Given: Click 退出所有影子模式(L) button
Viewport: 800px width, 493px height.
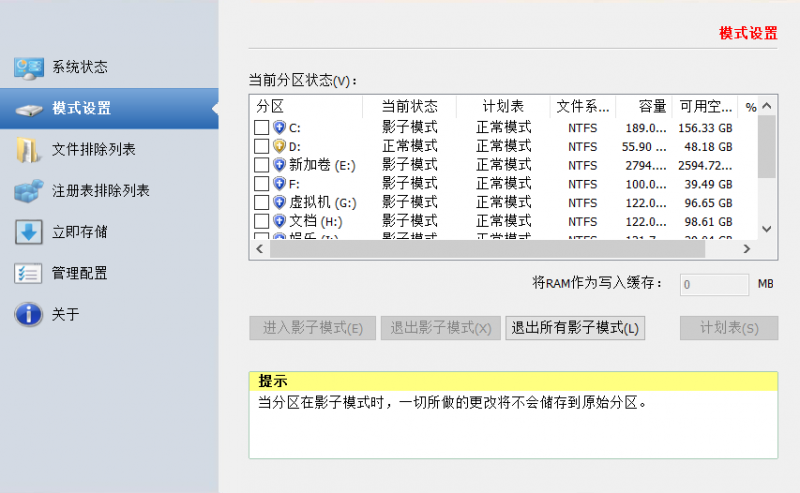Looking at the screenshot, I should tap(575, 328).
